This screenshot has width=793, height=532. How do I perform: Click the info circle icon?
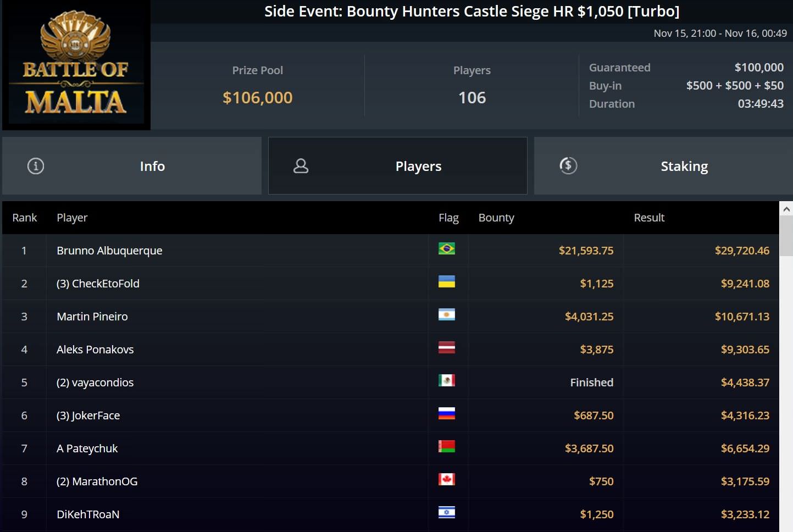click(x=36, y=166)
